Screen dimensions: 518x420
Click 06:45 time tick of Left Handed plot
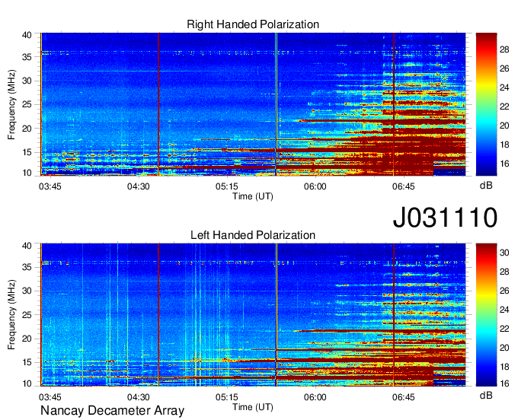[x=404, y=397]
